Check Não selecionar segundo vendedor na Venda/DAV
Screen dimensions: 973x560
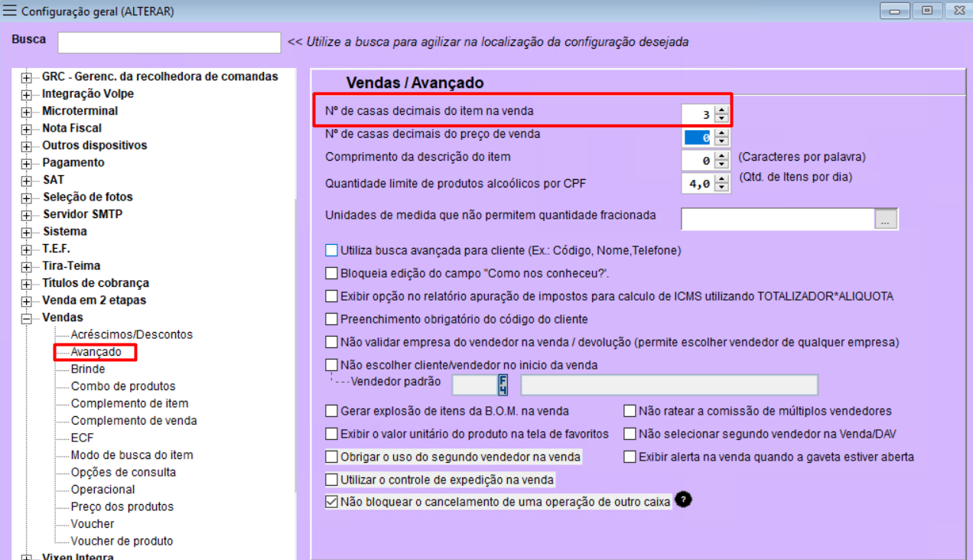coord(630,434)
